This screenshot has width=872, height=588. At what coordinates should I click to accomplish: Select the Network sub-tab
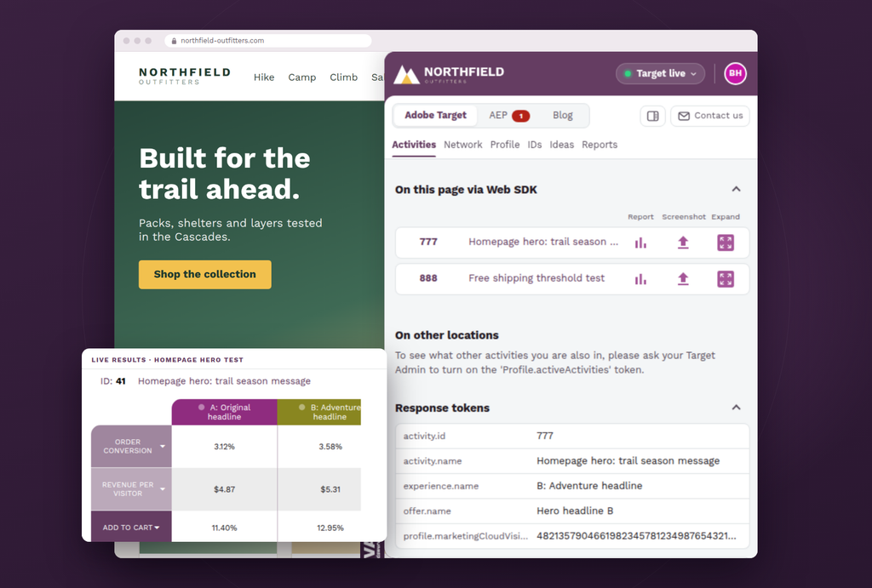tap(462, 145)
